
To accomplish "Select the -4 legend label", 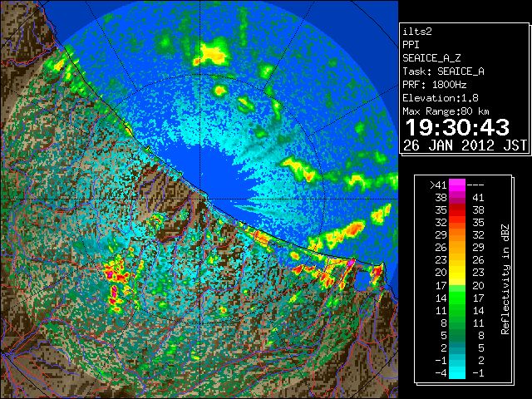I will tap(441, 372).
